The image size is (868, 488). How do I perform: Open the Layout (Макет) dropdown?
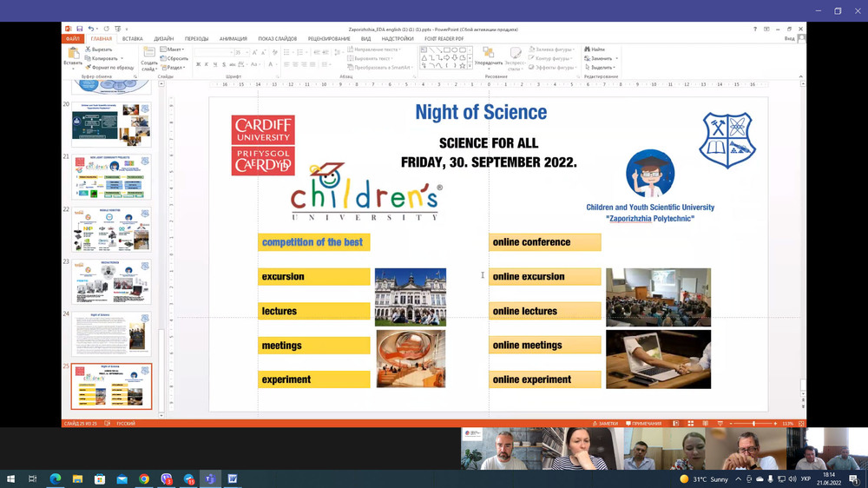pos(174,49)
